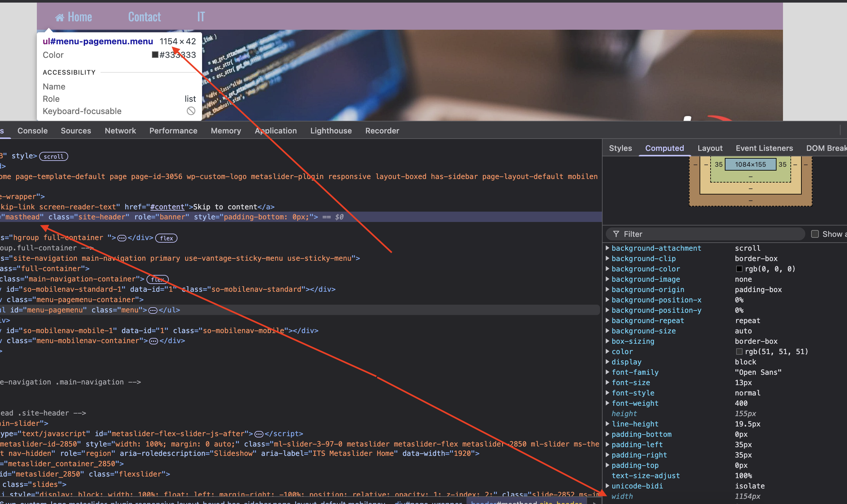
Task: Expand ellipsis of metaslider script element
Action: tap(259, 434)
